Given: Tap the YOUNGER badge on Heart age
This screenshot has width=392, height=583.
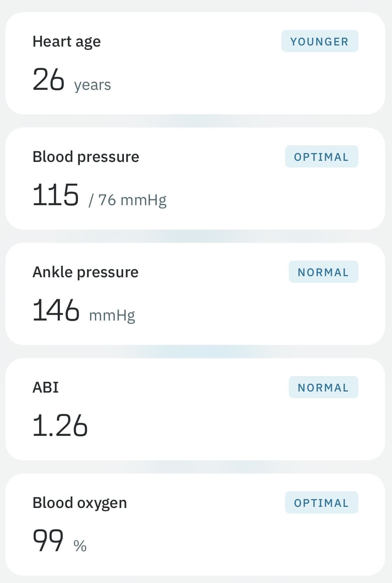Looking at the screenshot, I should 320,41.
